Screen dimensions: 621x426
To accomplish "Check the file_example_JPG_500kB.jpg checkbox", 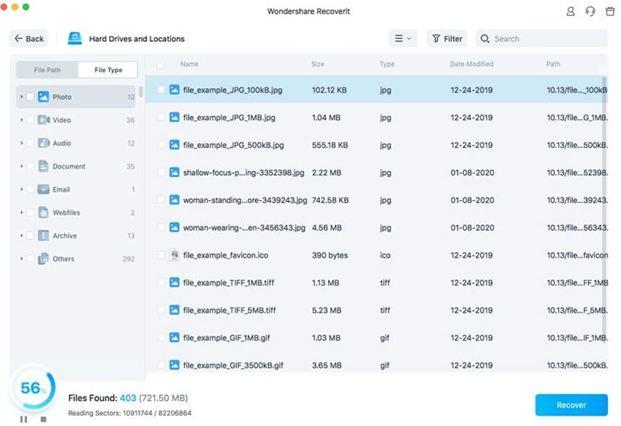I will [x=160, y=145].
